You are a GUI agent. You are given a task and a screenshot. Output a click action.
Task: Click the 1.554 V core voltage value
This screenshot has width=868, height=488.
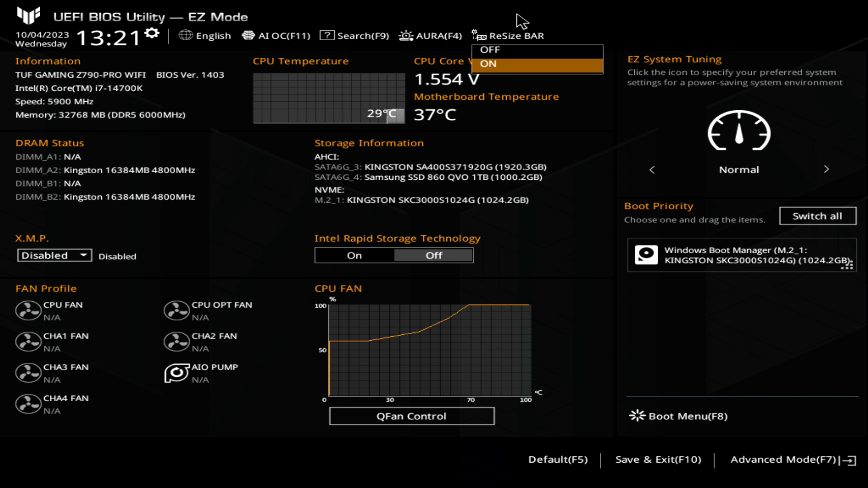coord(447,79)
